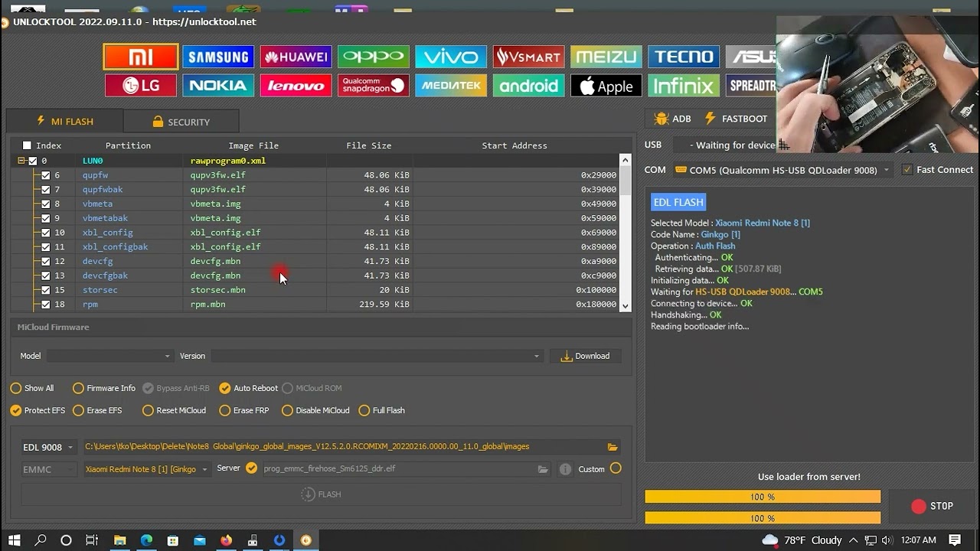This screenshot has width=980, height=551.
Task: Open the MiCloud Model dropdown
Action: coord(109,356)
